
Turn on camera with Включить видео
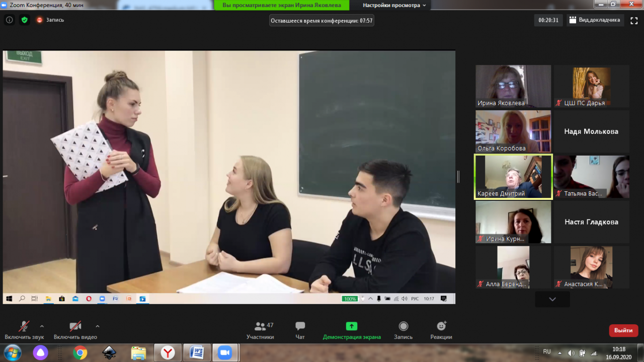pyautogui.click(x=75, y=330)
